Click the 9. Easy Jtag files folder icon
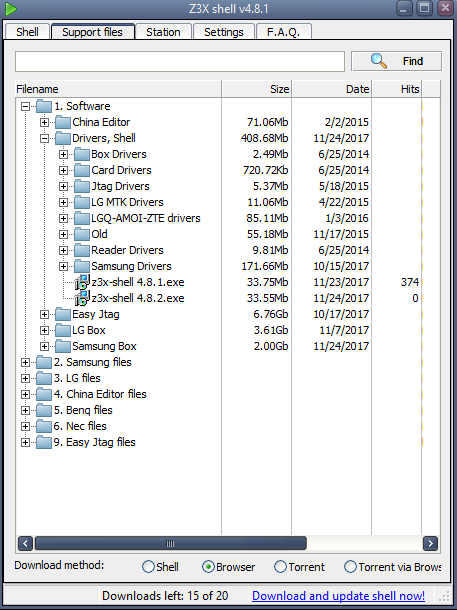The width and height of the screenshot is (457, 610). 44,442
